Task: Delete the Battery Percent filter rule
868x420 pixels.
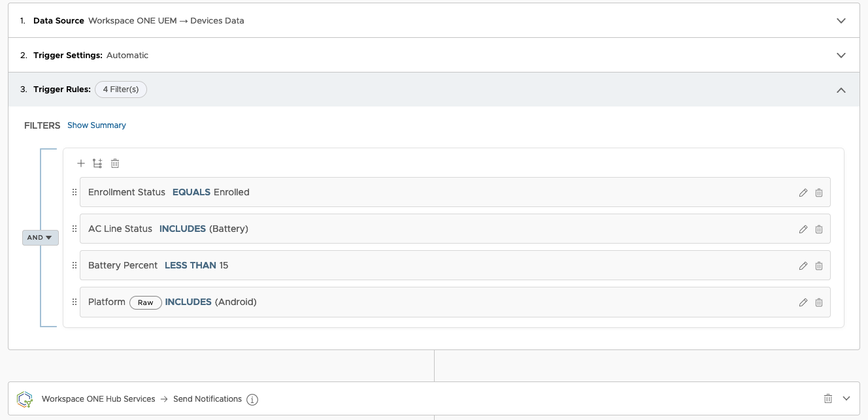Action: click(819, 266)
